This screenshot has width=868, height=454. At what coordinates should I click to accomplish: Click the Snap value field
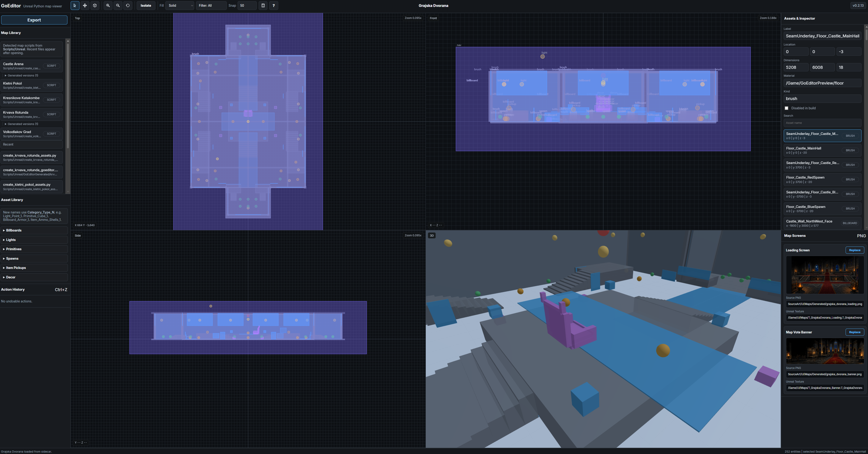click(247, 5)
